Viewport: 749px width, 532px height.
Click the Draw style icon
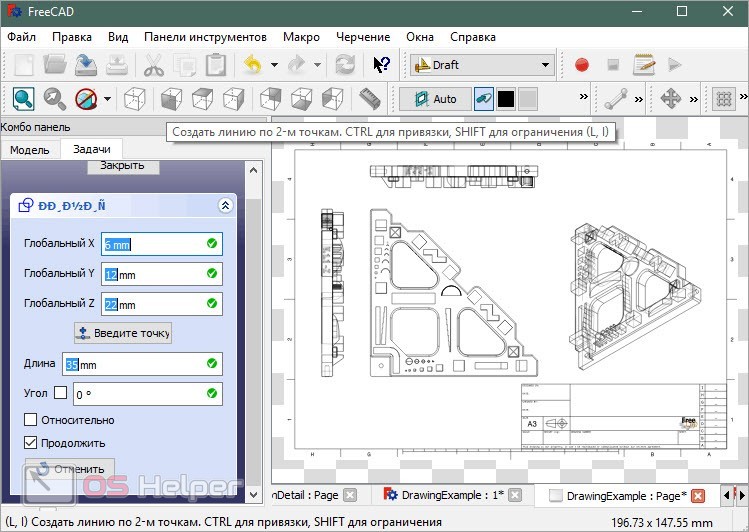[86, 99]
